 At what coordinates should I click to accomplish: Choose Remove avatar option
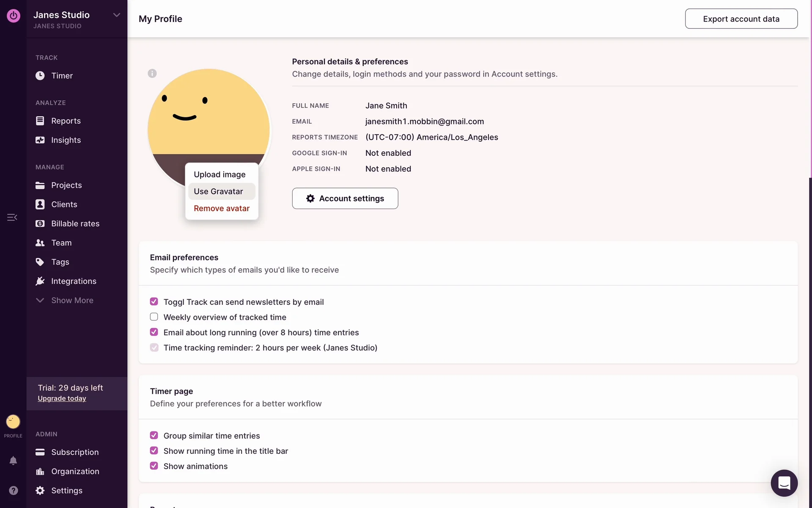point(222,208)
